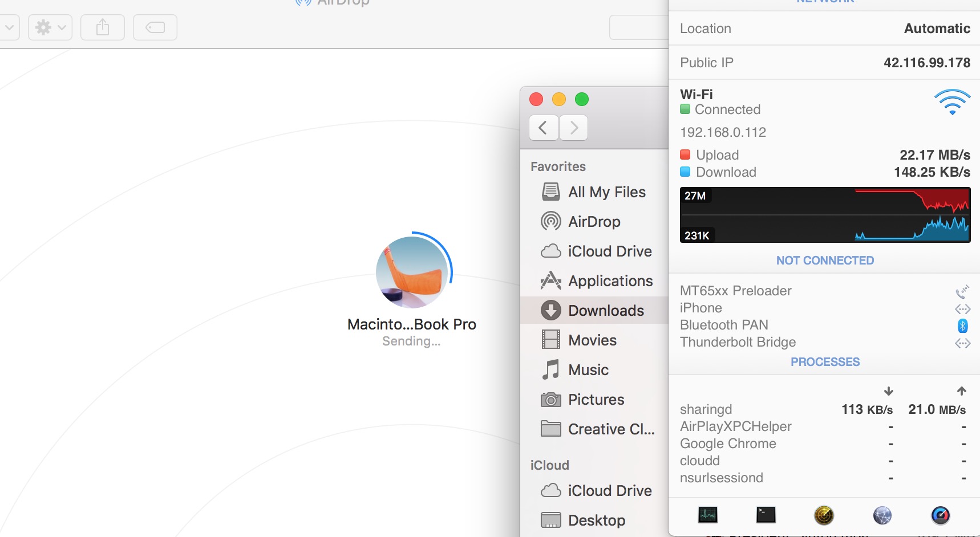
Task: Open Network Utility globe icon
Action: point(882,515)
